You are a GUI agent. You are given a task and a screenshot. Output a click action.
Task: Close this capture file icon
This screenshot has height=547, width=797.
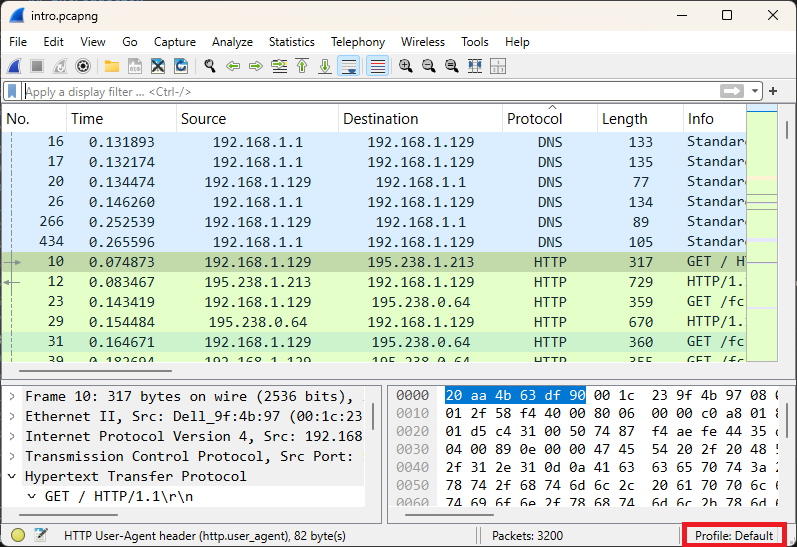point(158,66)
